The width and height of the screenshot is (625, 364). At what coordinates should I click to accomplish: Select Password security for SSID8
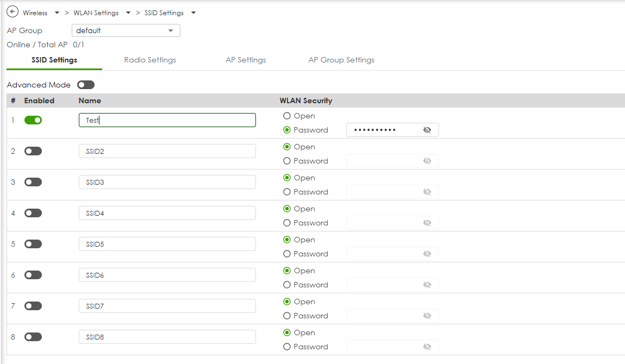(x=286, y=347)
